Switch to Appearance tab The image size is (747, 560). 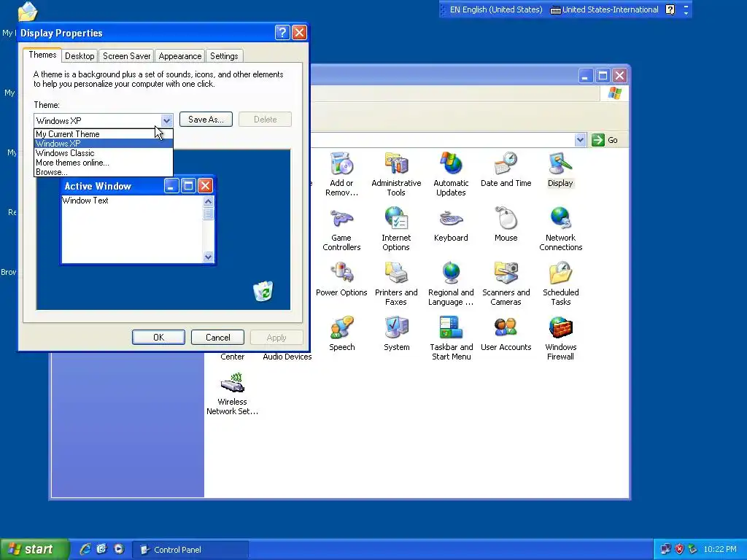[x=180, y=55]
